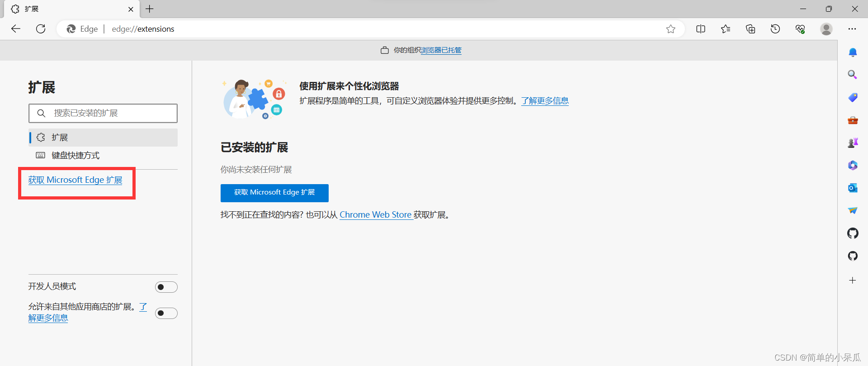Open Drop paper-plane icon in sidebar
The width and height of the screenshot is (868, 366).
853,210
